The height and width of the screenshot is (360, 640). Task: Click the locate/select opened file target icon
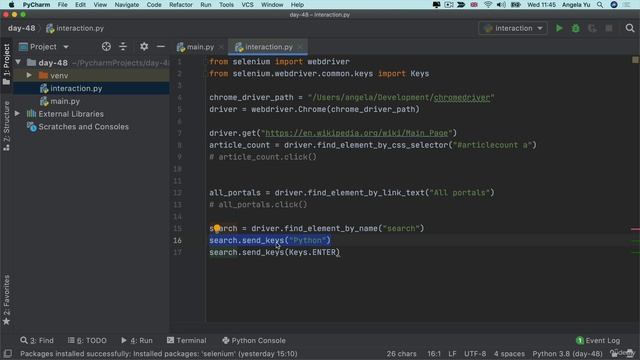[x=106, y=47]
